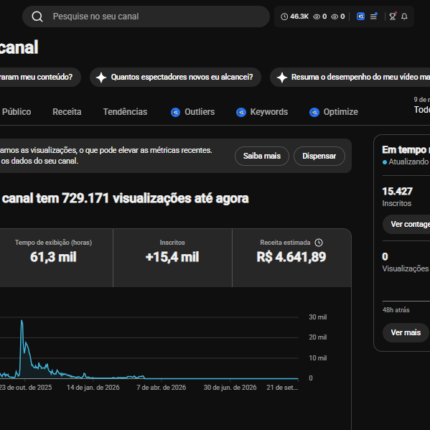The width and height of the screenshot is (430, 430).
Task: Click the '30 mil' y-axis label
Action: [x=317, y=317]
